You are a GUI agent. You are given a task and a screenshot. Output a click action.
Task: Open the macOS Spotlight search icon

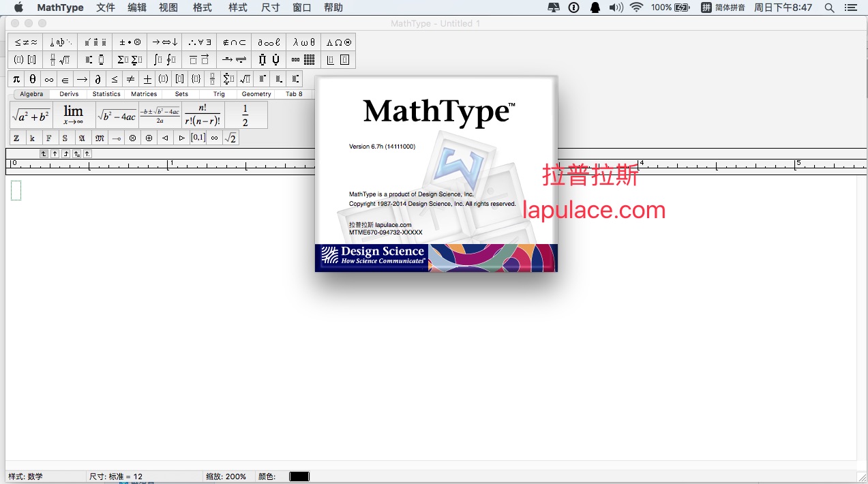click(829, 7)
